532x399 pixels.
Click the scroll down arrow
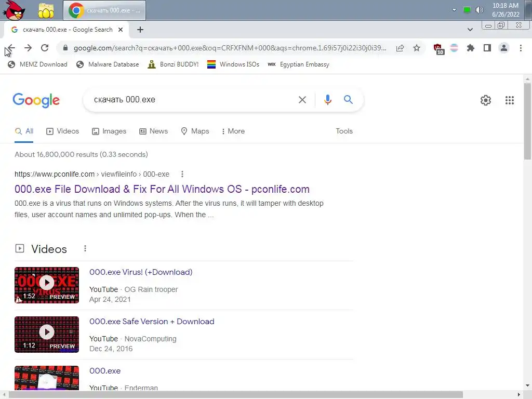click(527, 385)
